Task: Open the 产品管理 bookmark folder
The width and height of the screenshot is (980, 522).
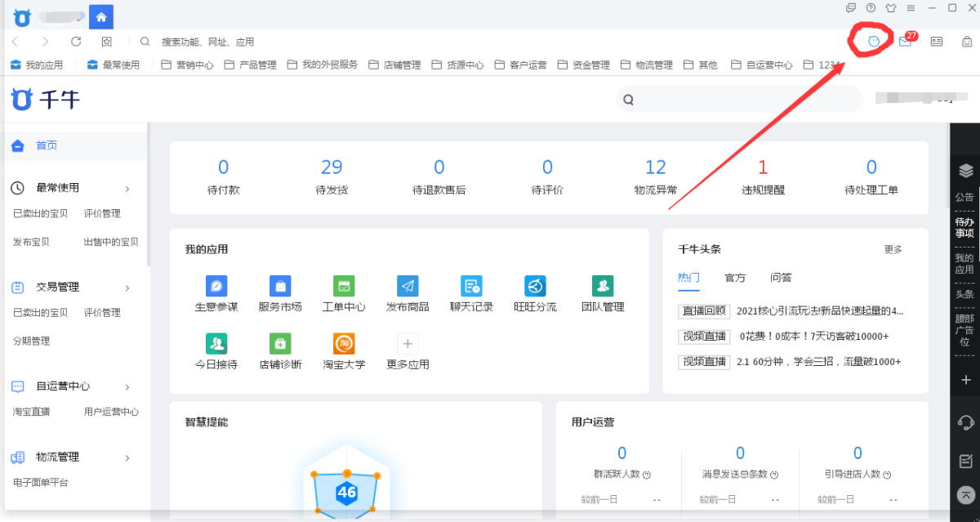Action: coord(250,65)
